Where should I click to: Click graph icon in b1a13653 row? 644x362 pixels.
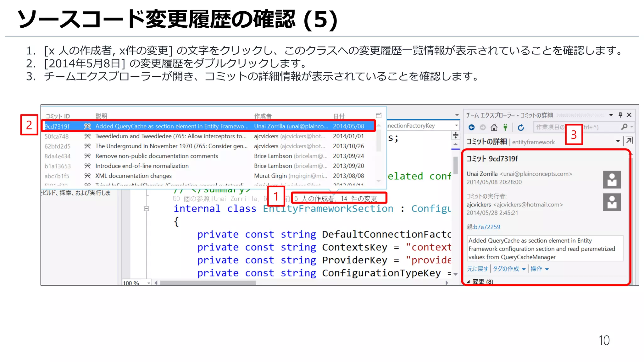pos(87,166)
